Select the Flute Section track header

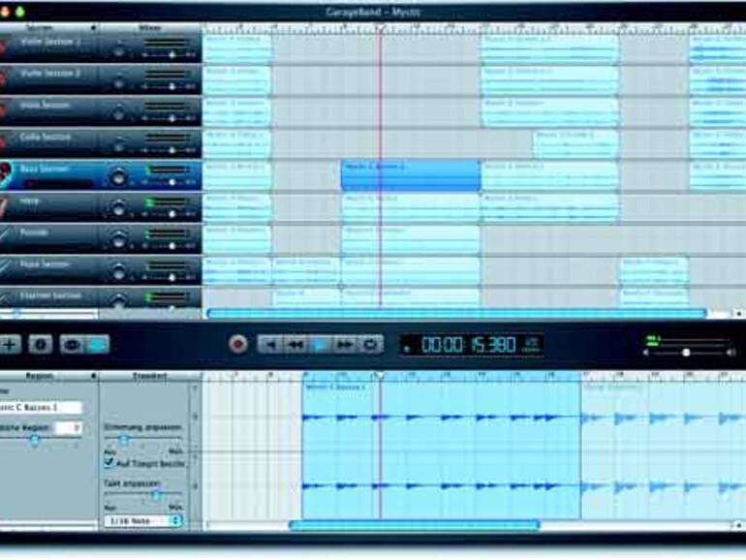(x=101, y=270)
